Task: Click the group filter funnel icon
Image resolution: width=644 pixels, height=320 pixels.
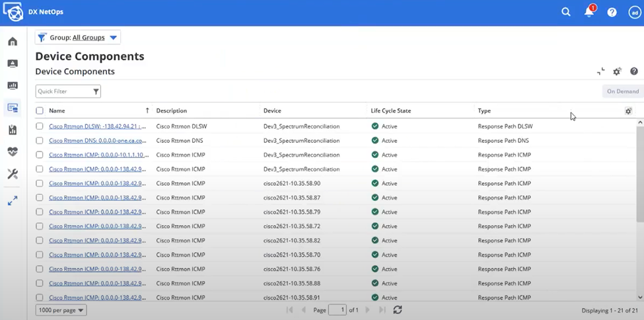Action: tap(42, 38)
